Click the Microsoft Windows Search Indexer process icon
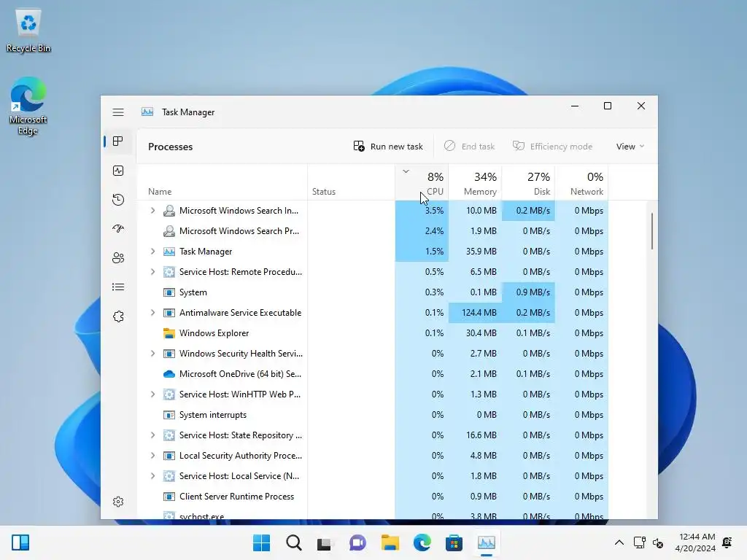The width and height of the screenshot is (747, 560). (x=169, y=211)
